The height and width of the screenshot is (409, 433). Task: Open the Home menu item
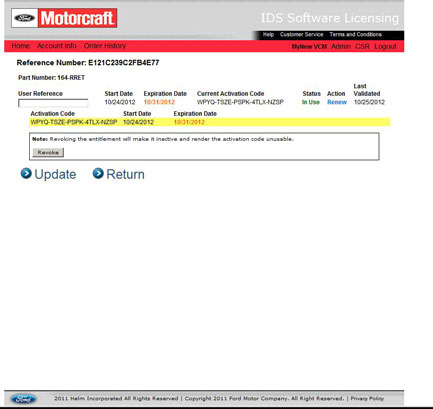click(x=21, y=46)
